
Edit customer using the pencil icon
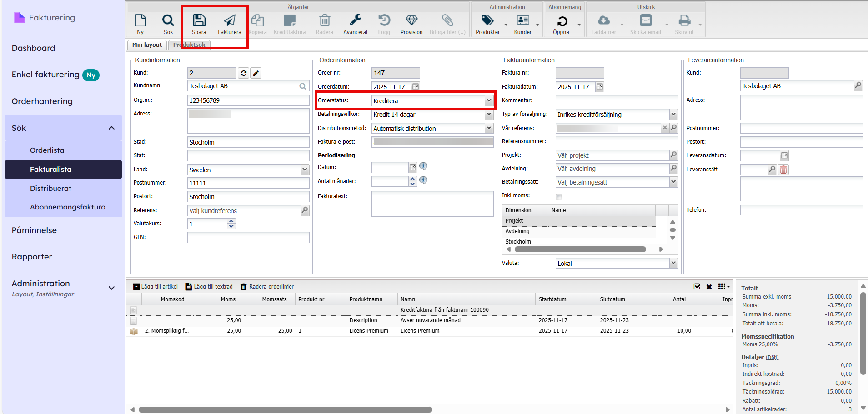(256, 73)
